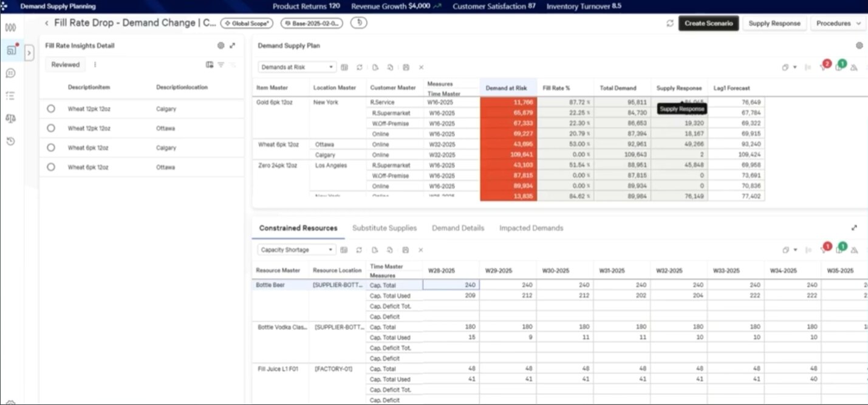The height and width of the screenshot is (405, 868).
Task: Expand the Procedures dropdown menu
Action: point(838,24)
